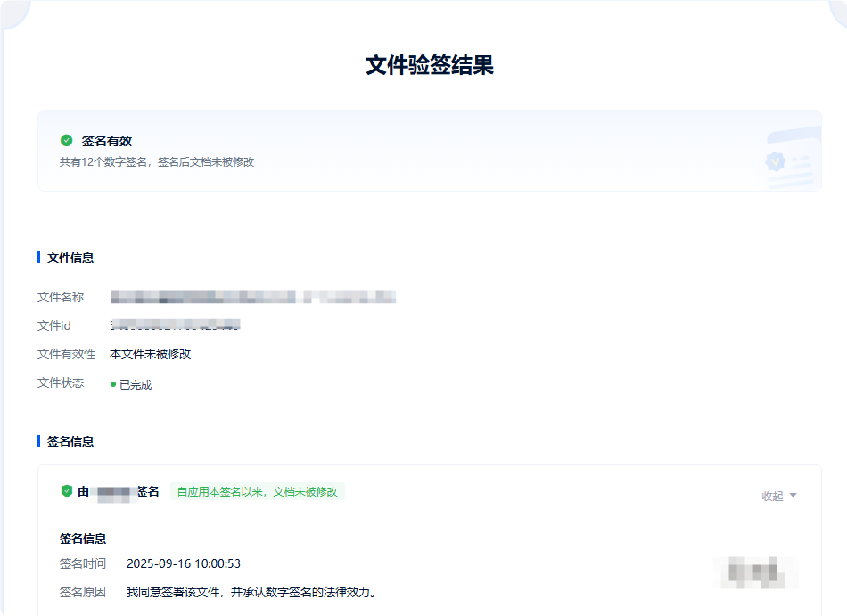
Task: Click the 已完成 file status text
Action: pos(136,385)
